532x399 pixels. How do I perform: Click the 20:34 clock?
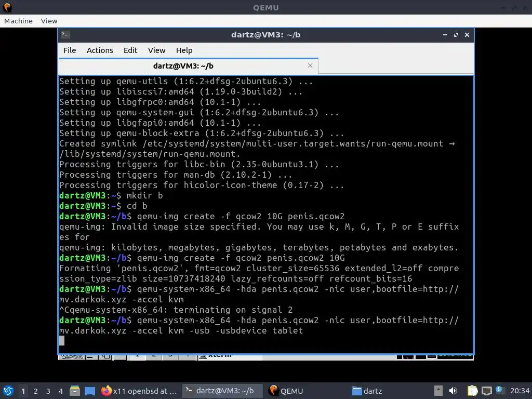coord(520,391)
